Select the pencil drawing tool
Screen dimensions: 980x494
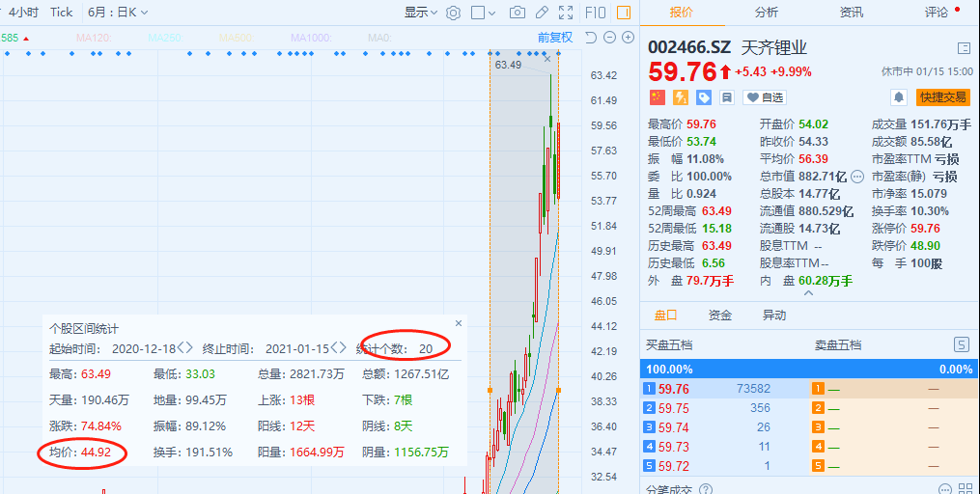(x=542, y=13)
